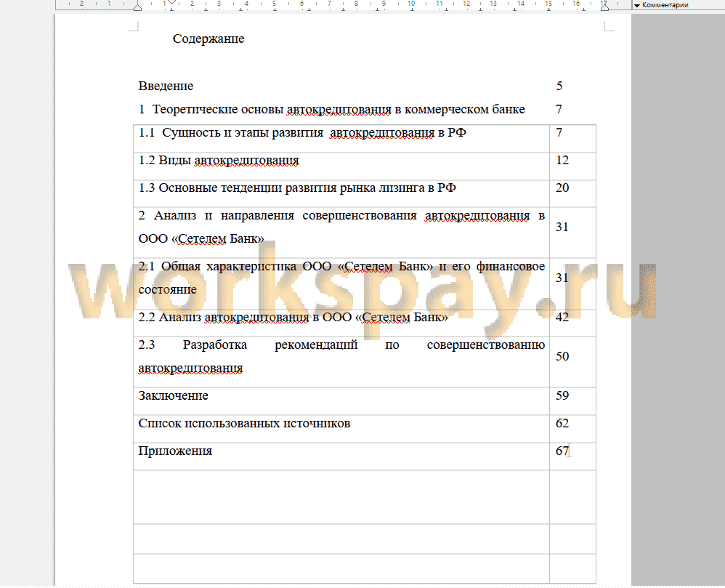Click page number 50 cell
The width and height of the screenshot is (725, 588).
(x=572, y=362)
